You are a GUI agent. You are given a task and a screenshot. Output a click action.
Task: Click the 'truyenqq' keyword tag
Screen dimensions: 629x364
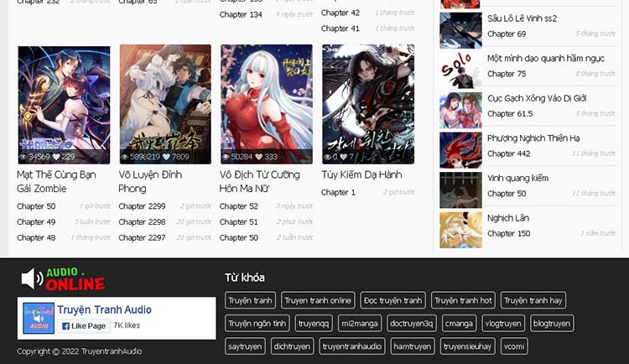314,323
